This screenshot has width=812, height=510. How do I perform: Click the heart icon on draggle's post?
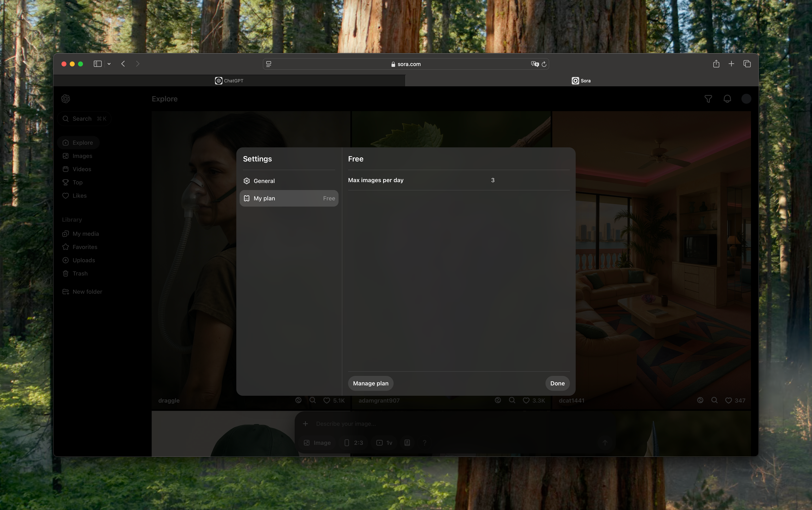327,400
